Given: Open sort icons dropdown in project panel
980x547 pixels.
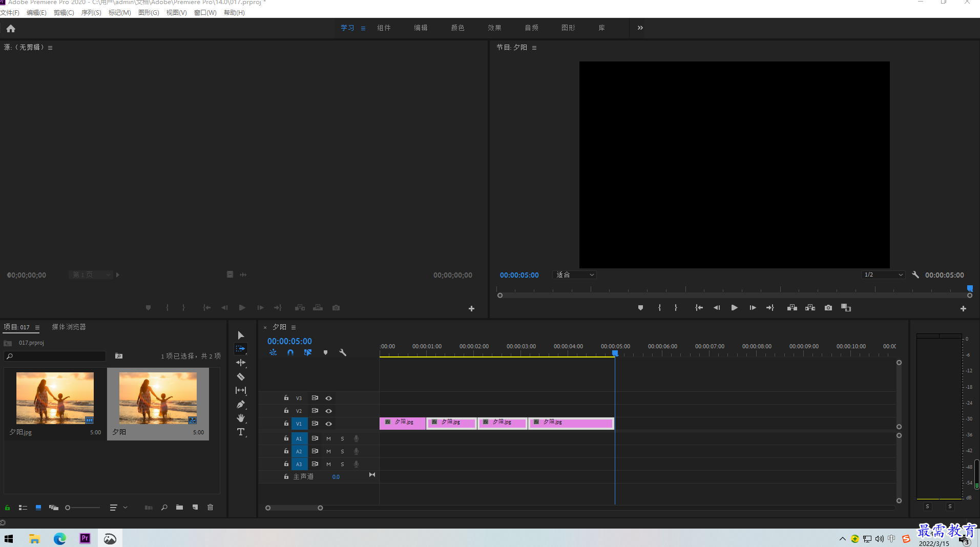Looking at the screenshot, I should tap(118, 508).
